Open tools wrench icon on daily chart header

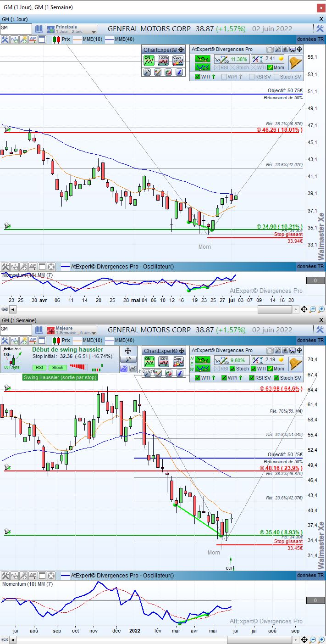320,28
